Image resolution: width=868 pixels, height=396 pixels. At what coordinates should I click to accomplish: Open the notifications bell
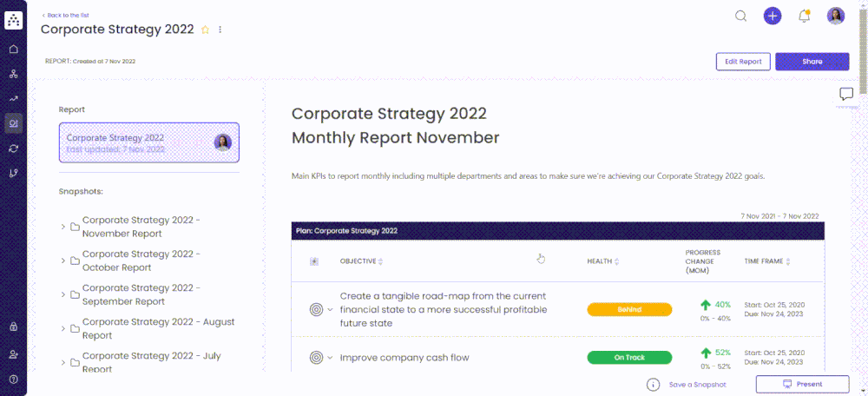click(804, 16)
